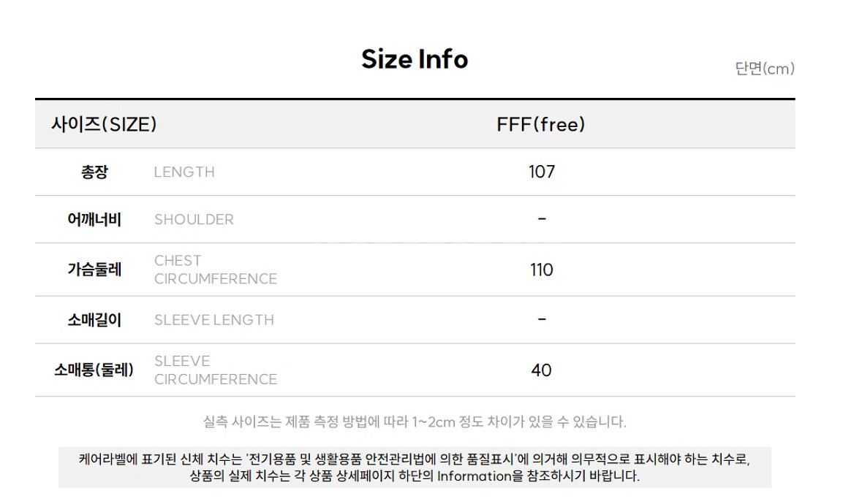Click the gray care label notice box

(x=415, y=467)
